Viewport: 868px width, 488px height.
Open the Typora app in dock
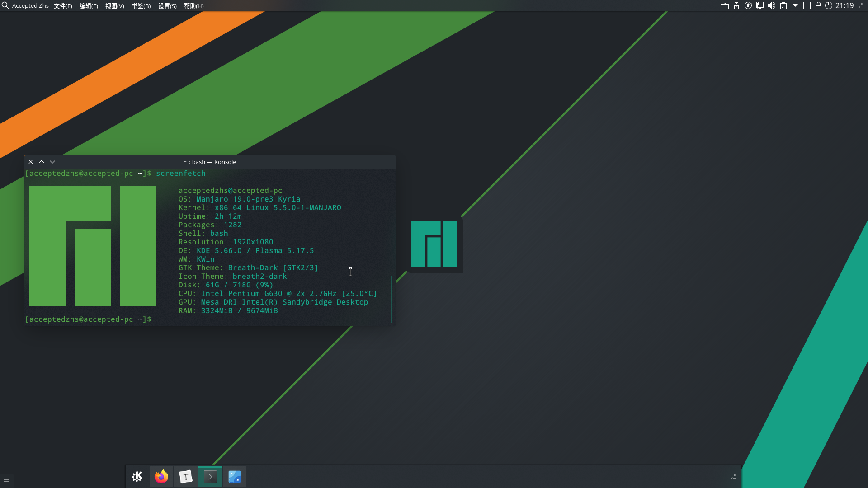pyautogui.click(x=186, y=477)
